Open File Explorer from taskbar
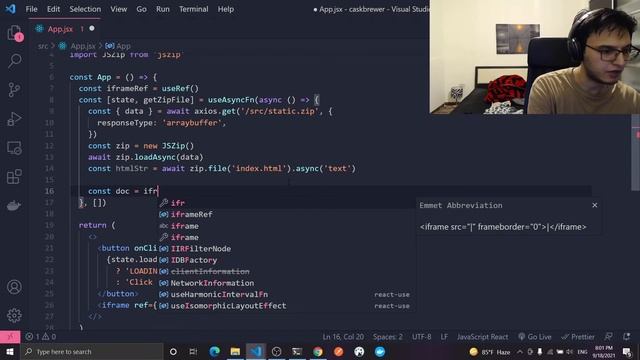 tap(235, 351)
